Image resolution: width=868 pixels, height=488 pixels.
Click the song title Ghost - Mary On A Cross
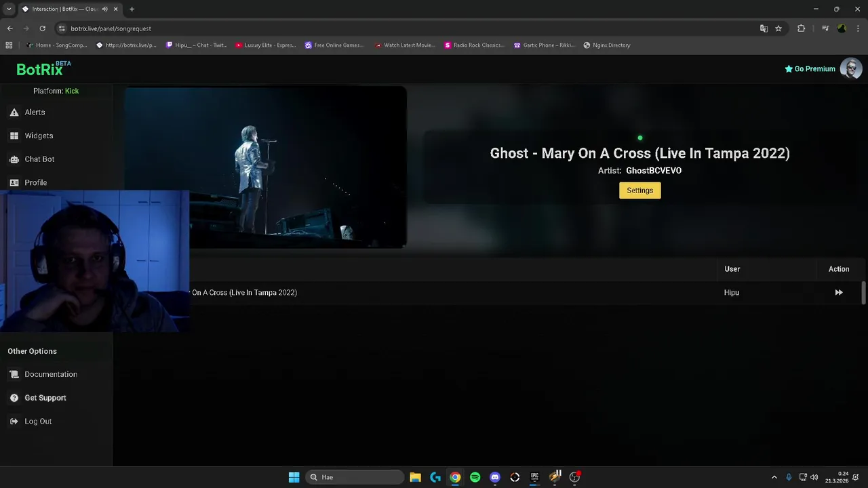pos(639,153)
